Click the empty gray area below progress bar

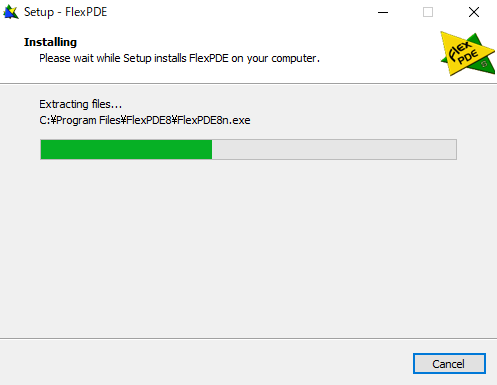tap(248, 248)
